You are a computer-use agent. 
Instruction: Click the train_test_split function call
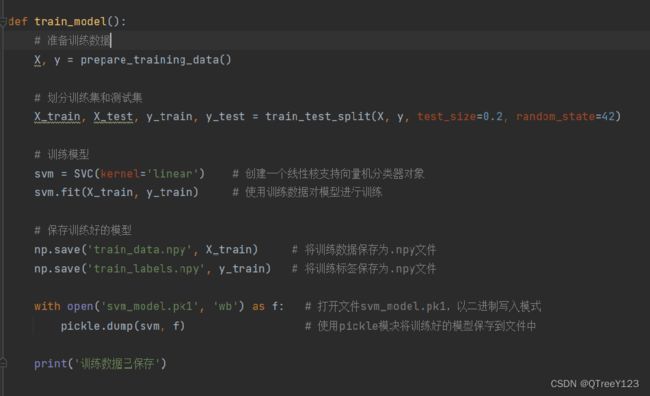[x=318, y=117]
